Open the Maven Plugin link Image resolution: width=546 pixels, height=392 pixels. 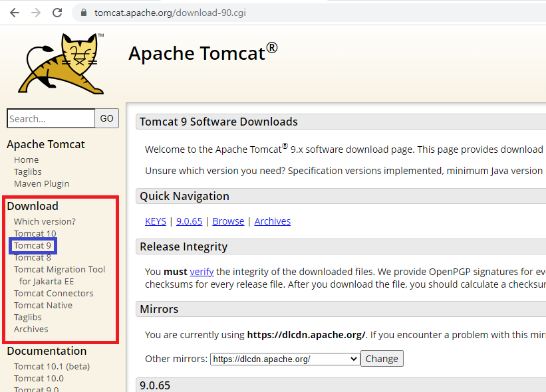tap(41, 183)
